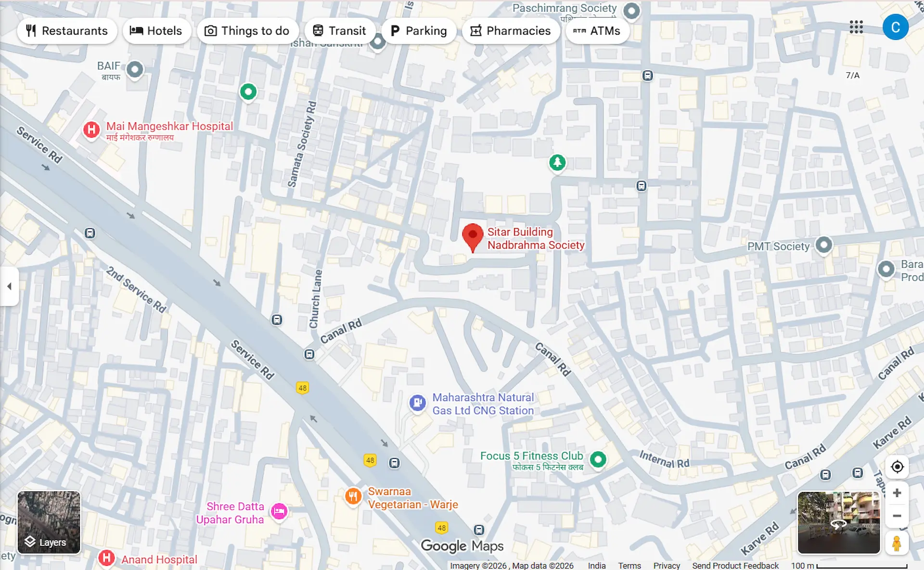Open the Google account avatar
924x570 pixels.
point(895,27)
